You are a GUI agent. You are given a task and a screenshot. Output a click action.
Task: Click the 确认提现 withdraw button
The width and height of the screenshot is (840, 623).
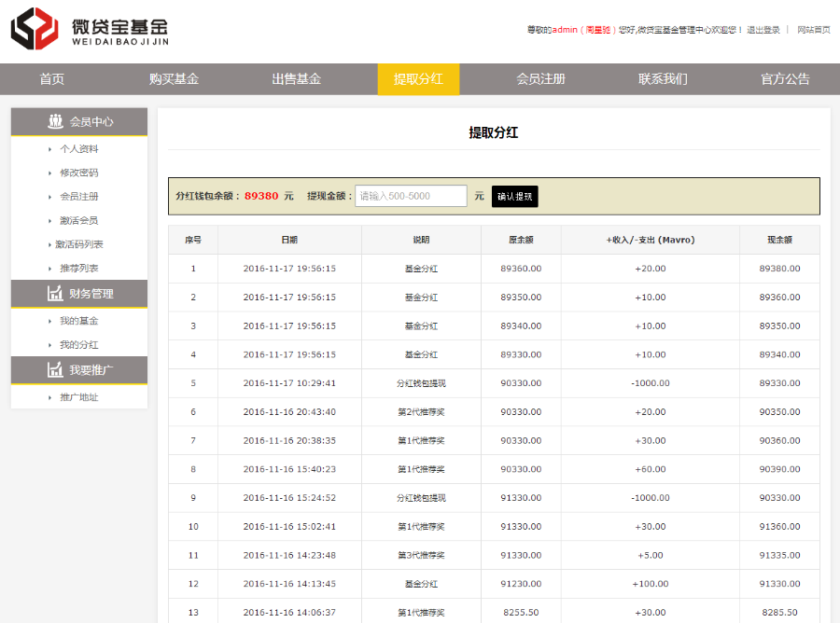pyautogui.click(x=515, y=196)
